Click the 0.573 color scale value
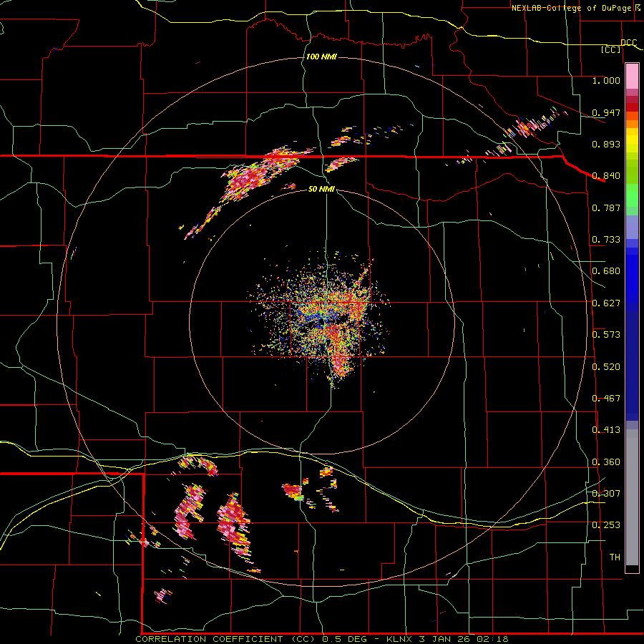Screen dimensions: 644x644 pyautogui.click(x=606, y=335)
